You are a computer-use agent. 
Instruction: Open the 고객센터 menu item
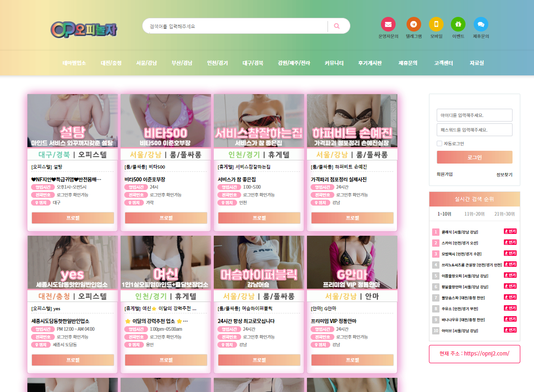[443, 63]
